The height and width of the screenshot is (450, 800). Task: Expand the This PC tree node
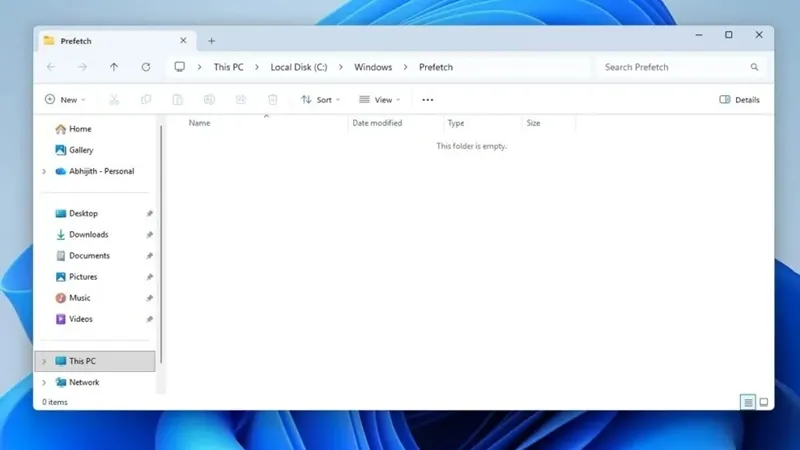(x=44, y=361)
